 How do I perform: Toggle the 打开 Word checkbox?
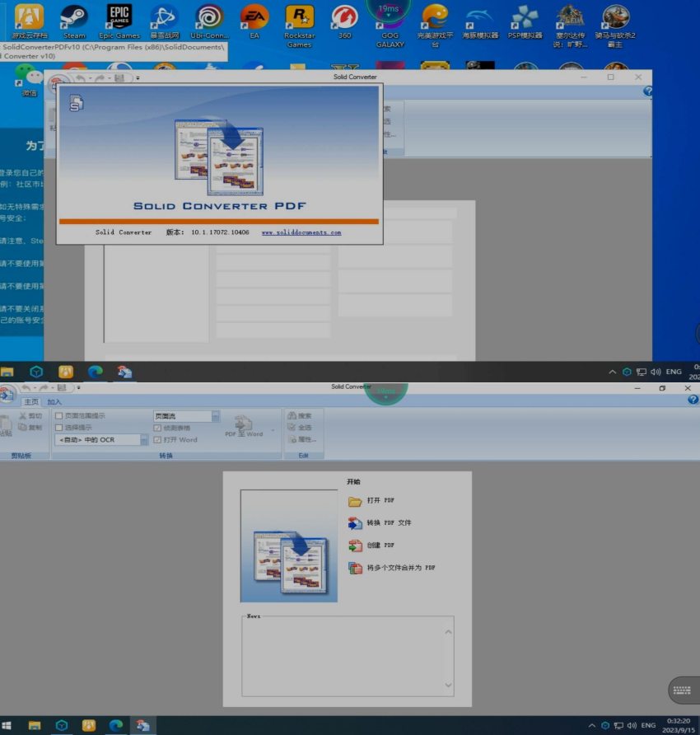(x=157, y=440)
